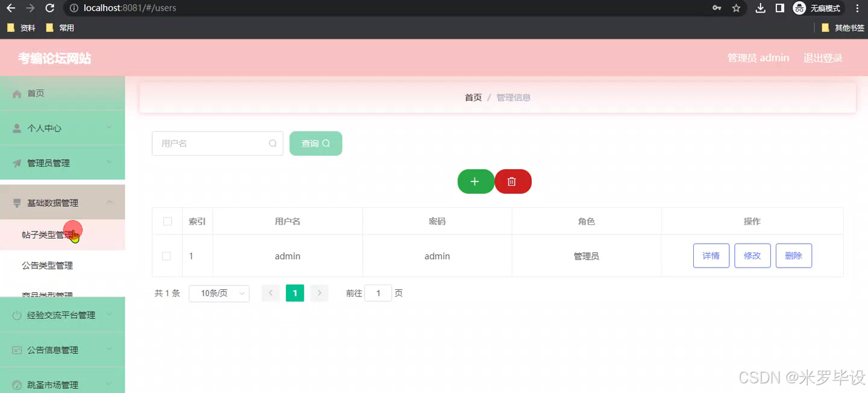The image size is (868, 393).
Task: Click the browser address bar URL
Action: click(x=130, y=8)
